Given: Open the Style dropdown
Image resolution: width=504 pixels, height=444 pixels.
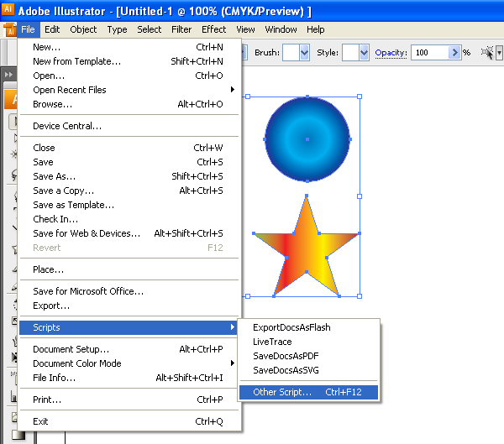Looking at the screenshot, I should pyautogui.click(x=364, y=53).
